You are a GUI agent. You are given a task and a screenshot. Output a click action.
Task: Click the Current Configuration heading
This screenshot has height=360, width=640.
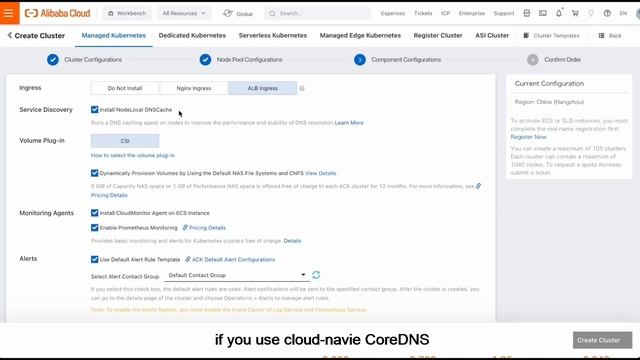click(x=549, y=83)
